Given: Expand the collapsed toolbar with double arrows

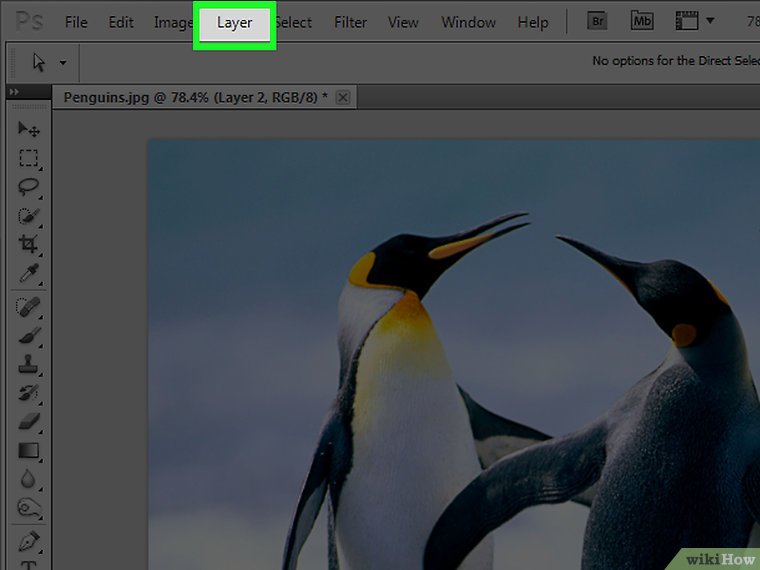Looking at the screenshot, I should pos(13,92).
